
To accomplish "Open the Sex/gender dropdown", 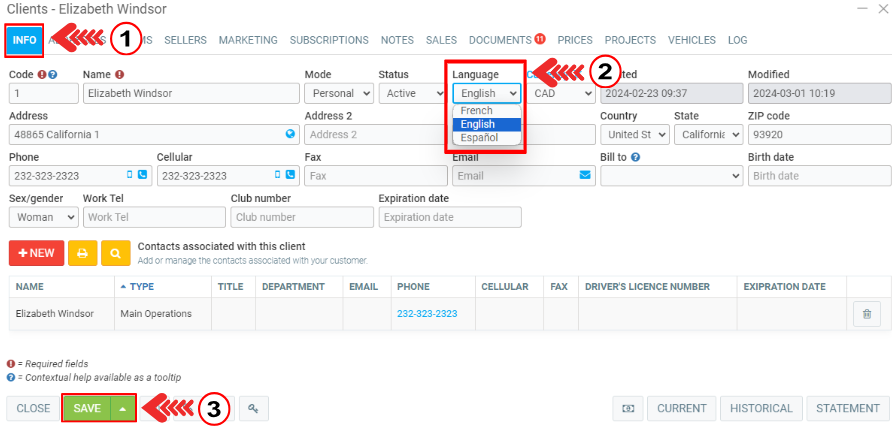I will 42,217.
